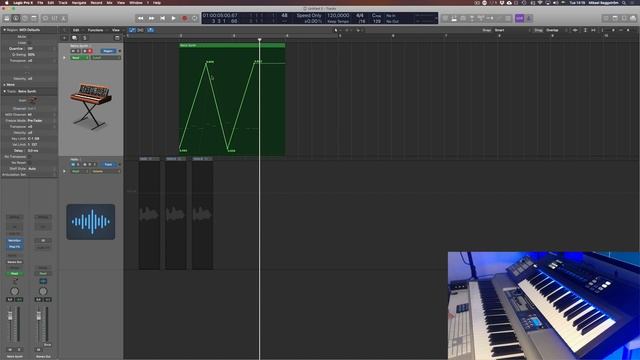Open the green Read automation popup on Retro Synth
Screen dimensions: 640x360
79,58
